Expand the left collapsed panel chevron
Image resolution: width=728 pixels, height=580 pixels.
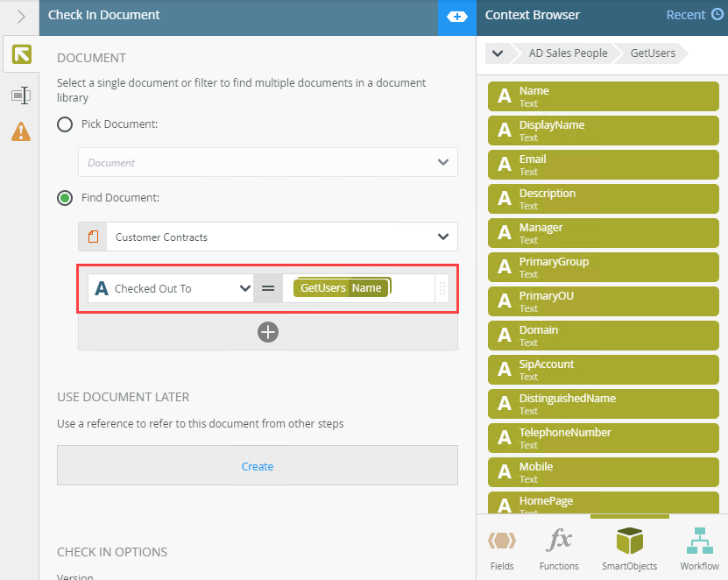(x=21, y=17)
